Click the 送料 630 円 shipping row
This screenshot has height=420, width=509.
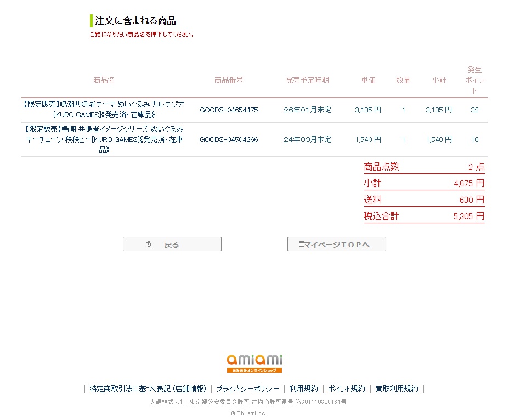pos(424,200)
